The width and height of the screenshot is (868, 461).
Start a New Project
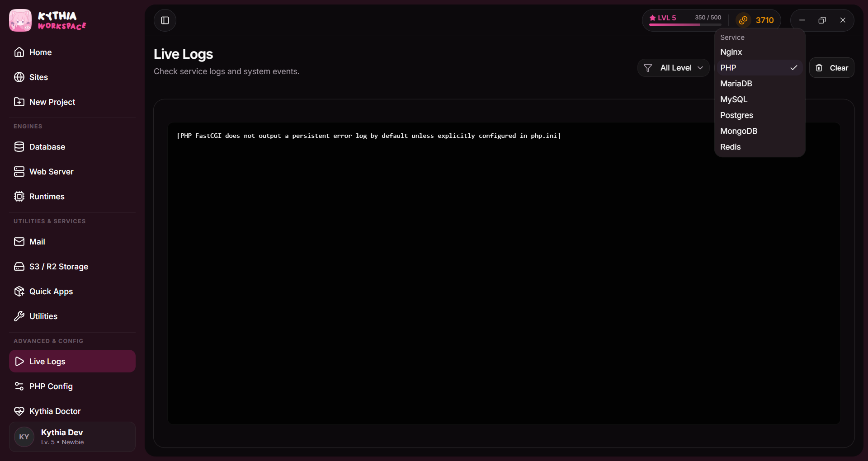(72, 102)
